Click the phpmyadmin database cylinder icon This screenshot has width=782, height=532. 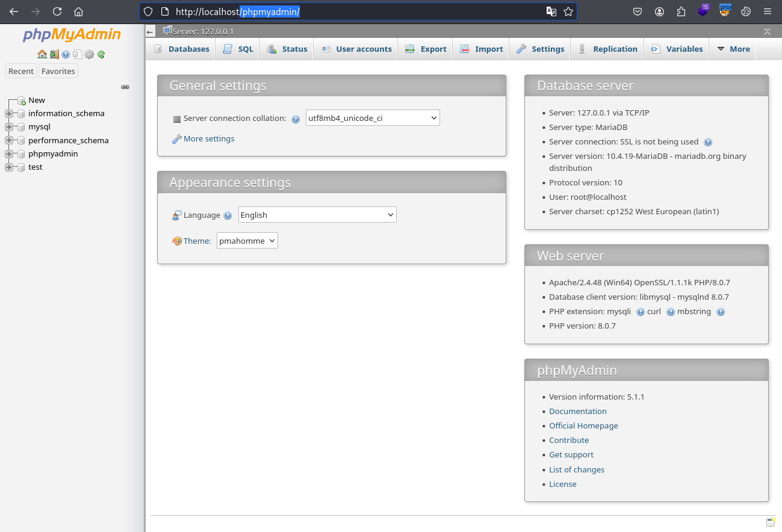click(22, 154)
